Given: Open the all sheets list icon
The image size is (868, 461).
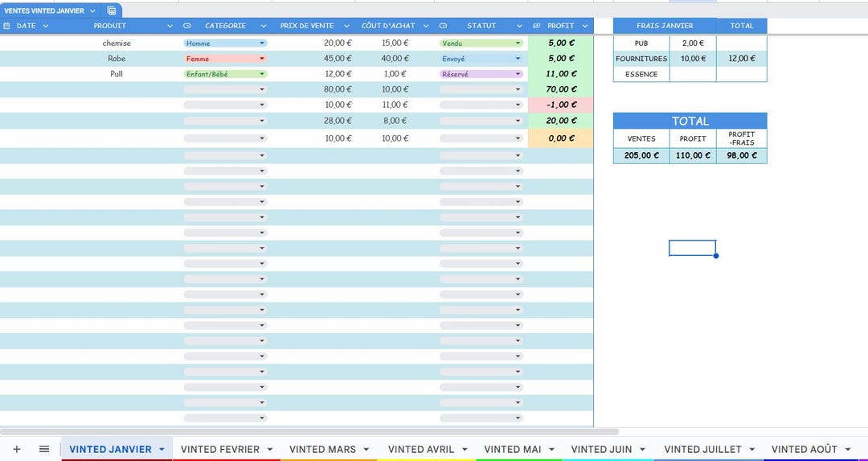Looking at the screenshot, I should click(44, 450).
